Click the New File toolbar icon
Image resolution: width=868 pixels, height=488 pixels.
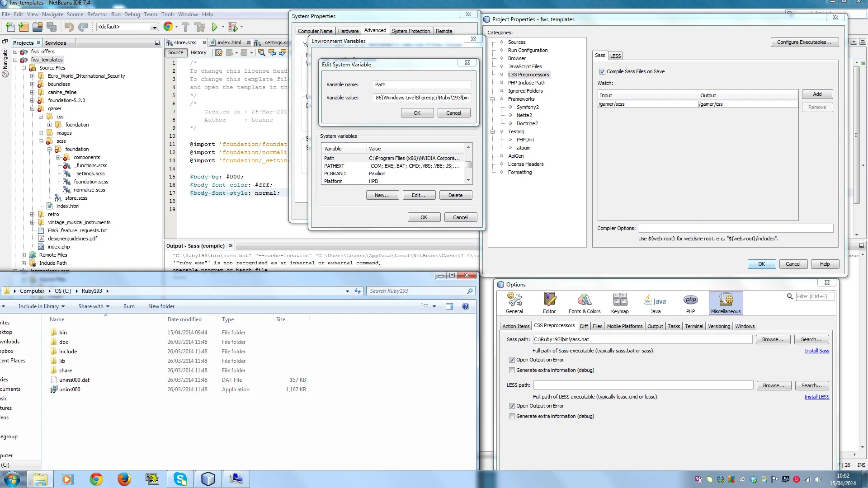click(x=10, y=27)
